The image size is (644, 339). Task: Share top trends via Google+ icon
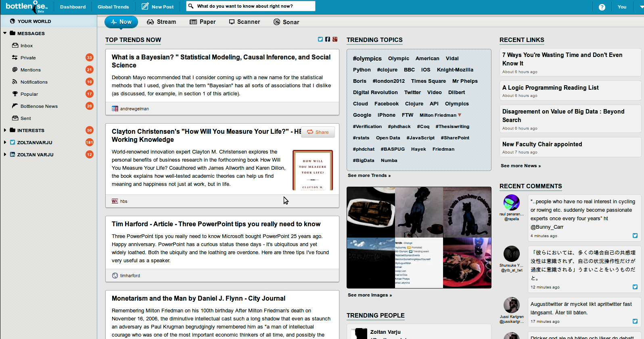tap(335, 39)
